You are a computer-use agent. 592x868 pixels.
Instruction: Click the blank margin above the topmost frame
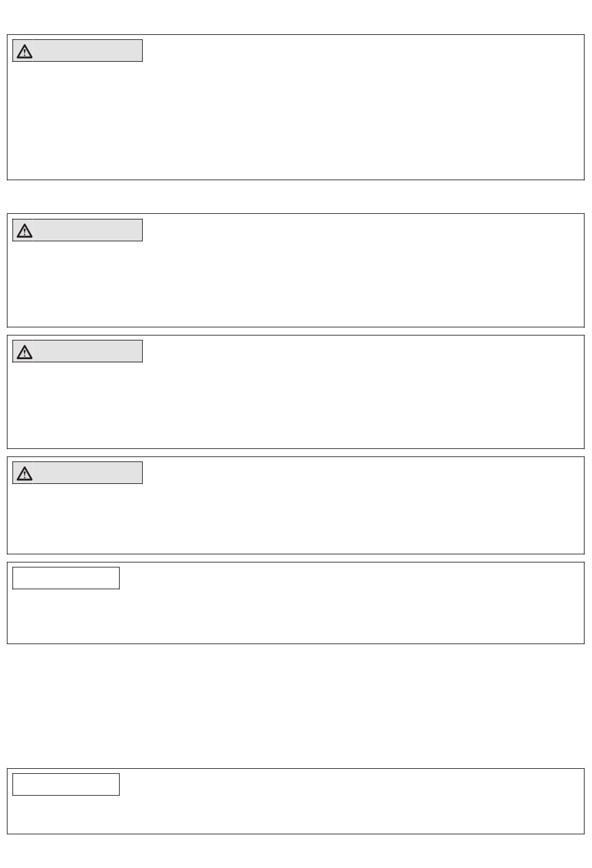tap(296, 17)
